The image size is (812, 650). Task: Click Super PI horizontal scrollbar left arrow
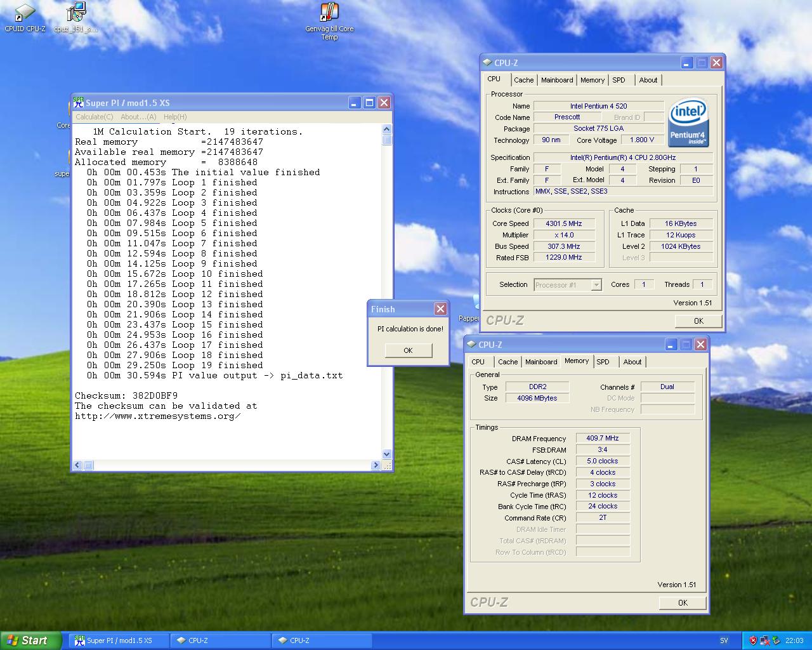(77, 465)
